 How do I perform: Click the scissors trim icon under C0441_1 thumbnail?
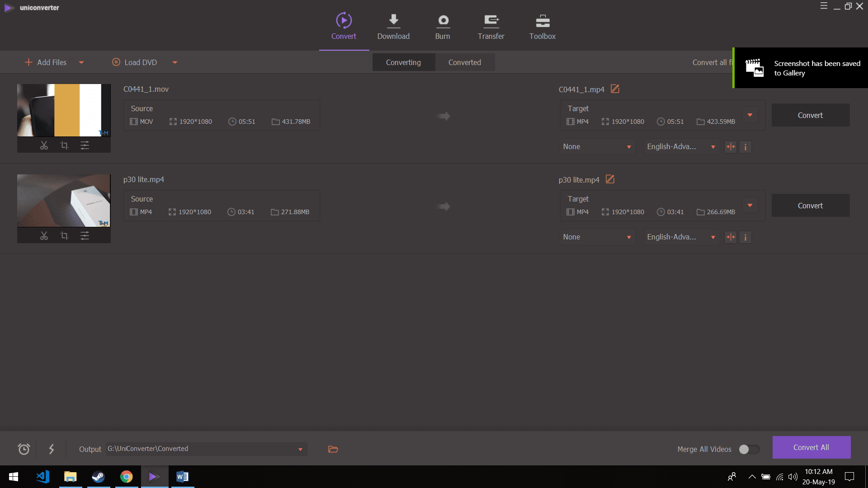click(x=44, y=145)
